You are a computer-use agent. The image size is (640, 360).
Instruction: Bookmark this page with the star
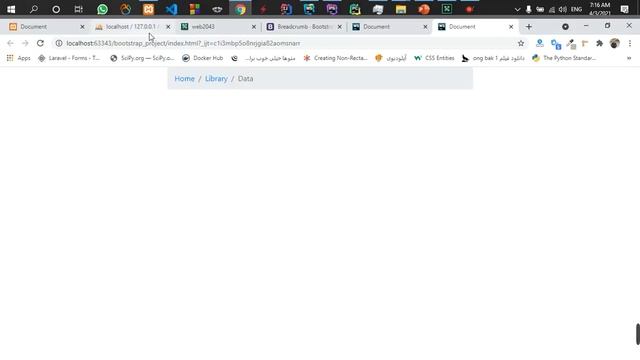click(x=521, y=43)
